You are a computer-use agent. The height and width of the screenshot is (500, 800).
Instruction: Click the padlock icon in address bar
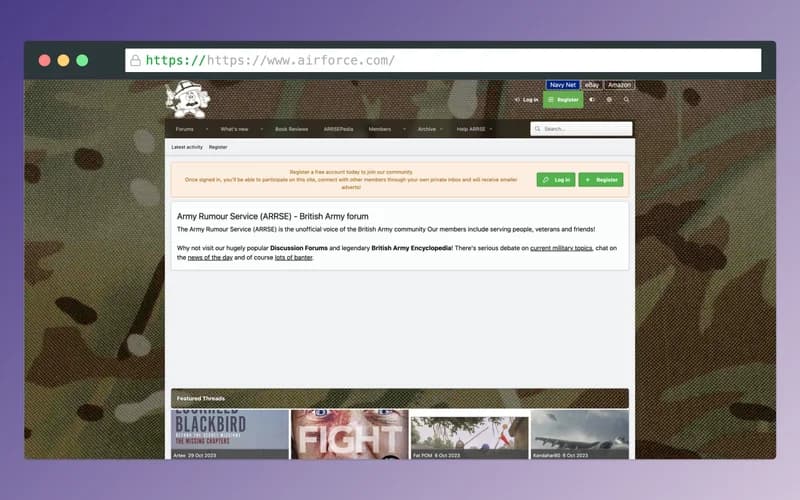[135, 61]
